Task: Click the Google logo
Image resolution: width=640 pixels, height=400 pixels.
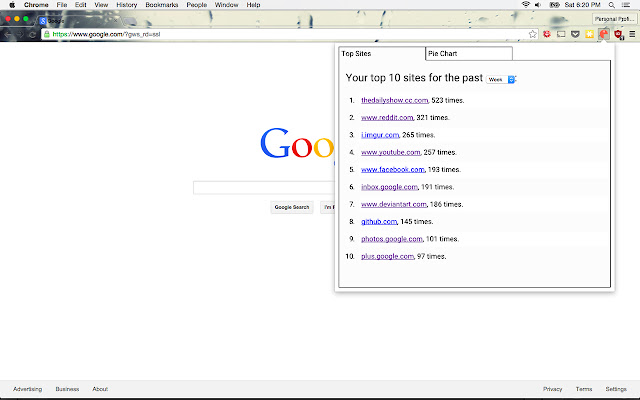Action: [297, 143]
